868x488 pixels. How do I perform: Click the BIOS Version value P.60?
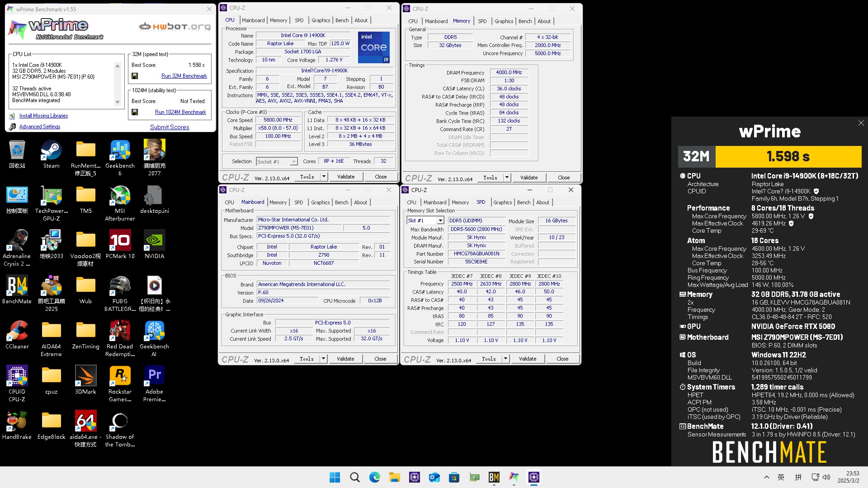323,292
